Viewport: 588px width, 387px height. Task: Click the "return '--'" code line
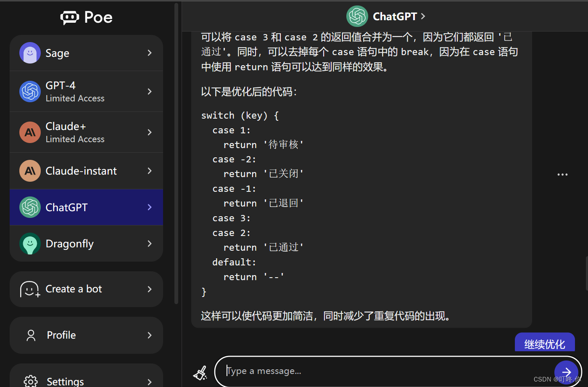254,277
